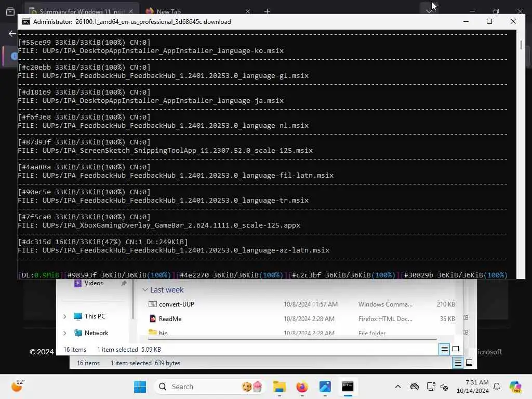This screenshot has height=399, width=532.
Task: Open the 7:31 AM clock and date
Action: pos(472,387)
